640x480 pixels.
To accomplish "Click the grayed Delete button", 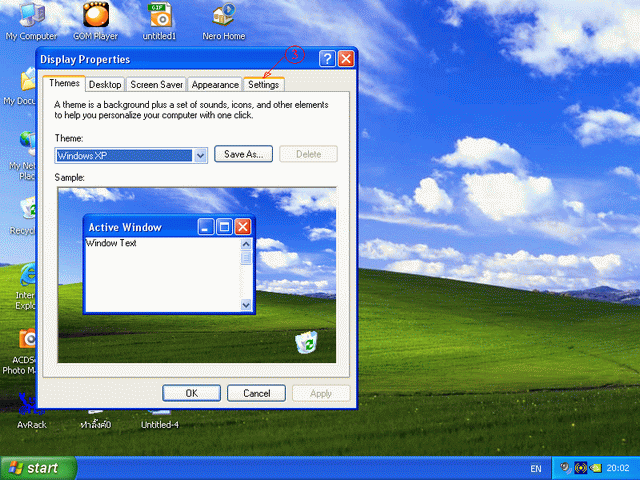I will pyautogui.click(x=308, y=154).
